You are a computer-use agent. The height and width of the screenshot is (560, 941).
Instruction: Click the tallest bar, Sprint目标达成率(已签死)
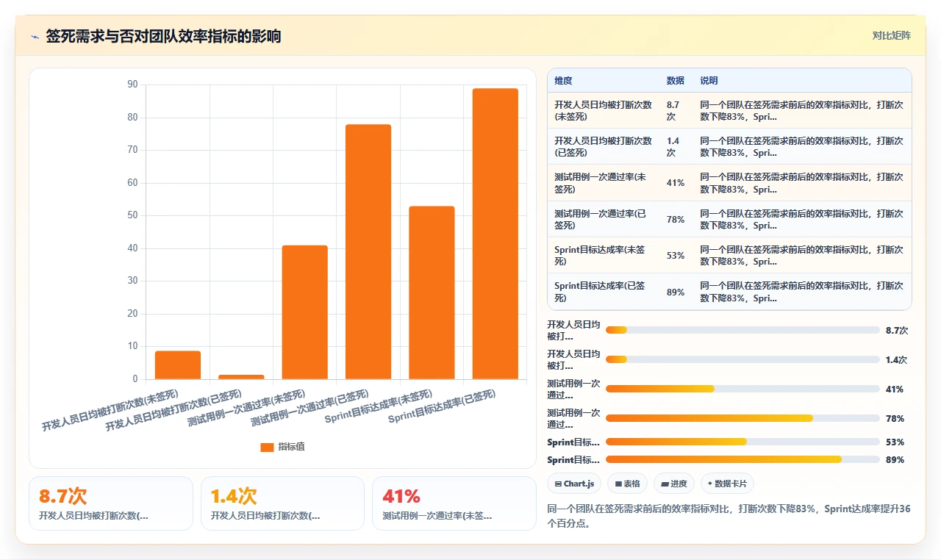(x=495, y=234)
